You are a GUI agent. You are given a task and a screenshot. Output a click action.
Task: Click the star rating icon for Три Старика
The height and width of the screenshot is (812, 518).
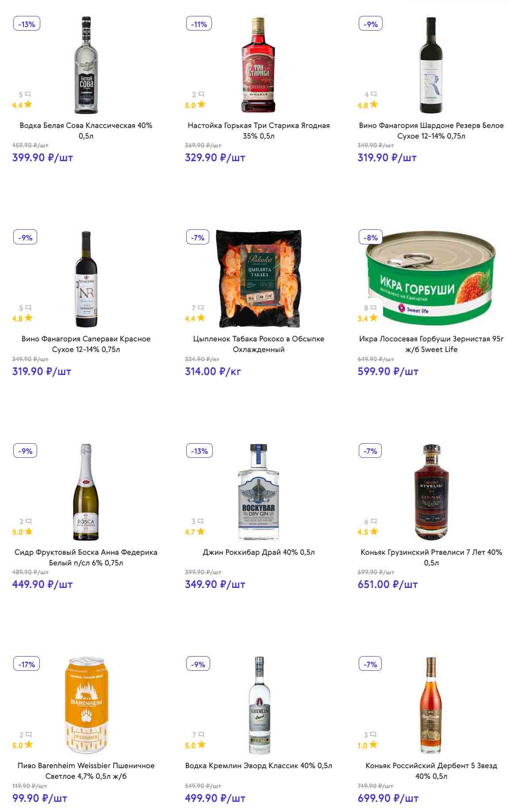201,105
